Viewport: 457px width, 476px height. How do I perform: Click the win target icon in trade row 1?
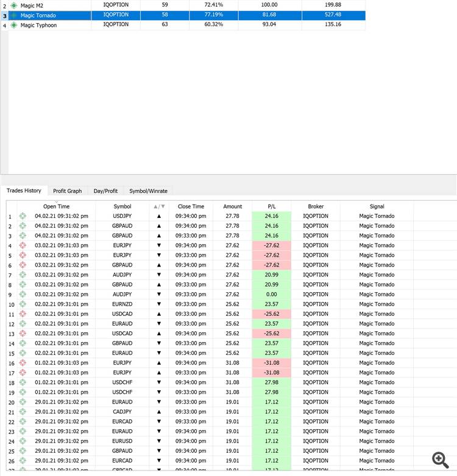coord(23,216)
